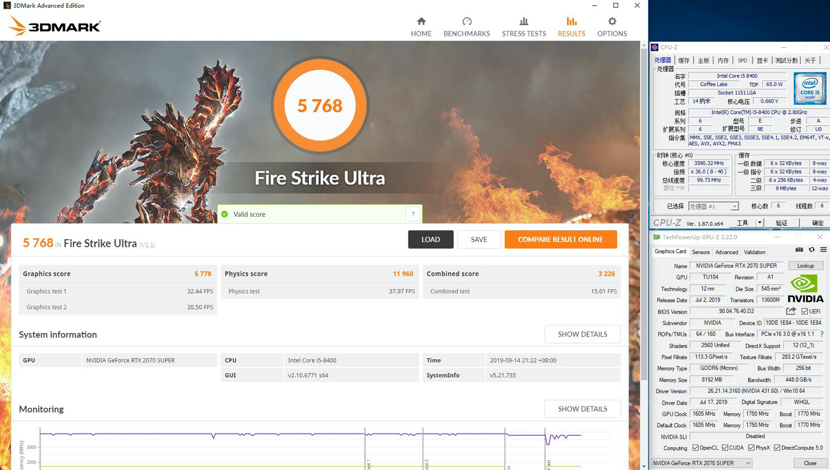
Task: Switch to GPU-Z Advanced tab
Action: [x=726, y=252]
